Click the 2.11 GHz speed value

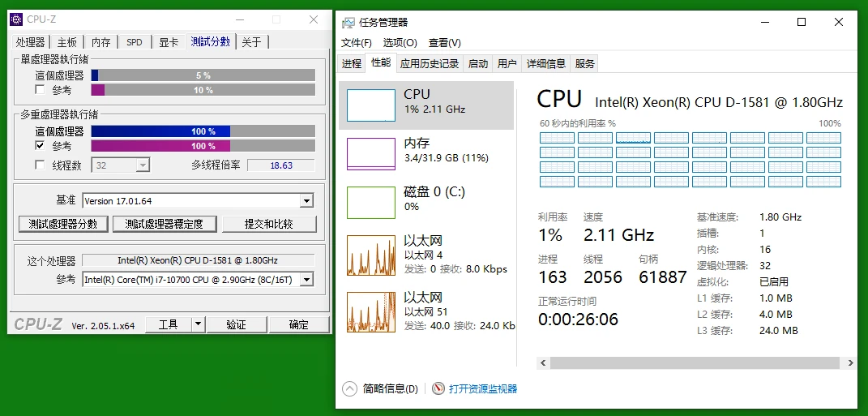coord(619,235)
